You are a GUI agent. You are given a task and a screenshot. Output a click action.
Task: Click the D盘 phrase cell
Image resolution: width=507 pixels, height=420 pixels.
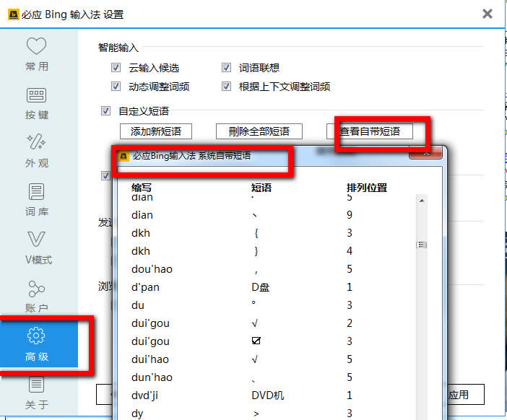click(x=261, y=287)
